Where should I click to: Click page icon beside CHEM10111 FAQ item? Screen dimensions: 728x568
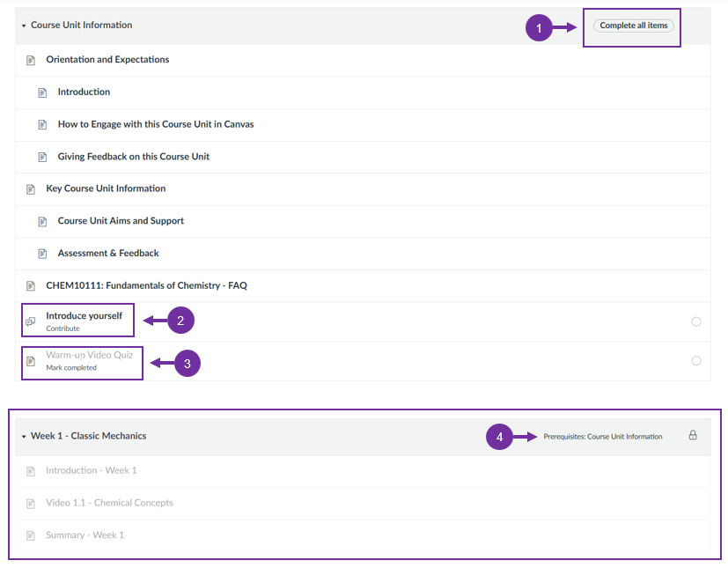31,286
